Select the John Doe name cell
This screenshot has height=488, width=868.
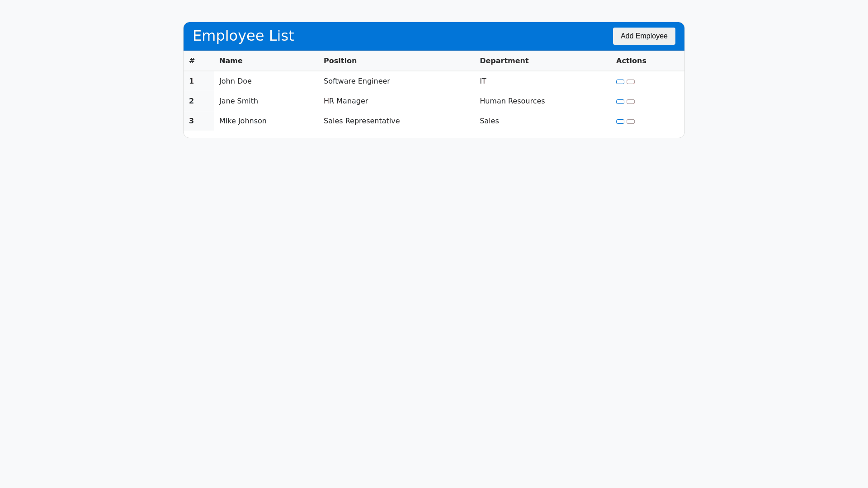pyautogui.click(x=235, y=81)
